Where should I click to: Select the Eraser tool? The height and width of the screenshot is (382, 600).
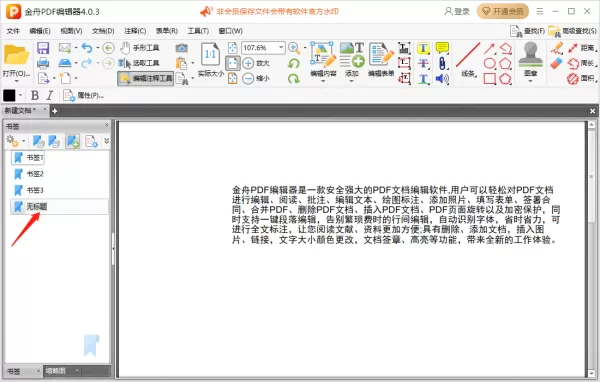[557, 63]
